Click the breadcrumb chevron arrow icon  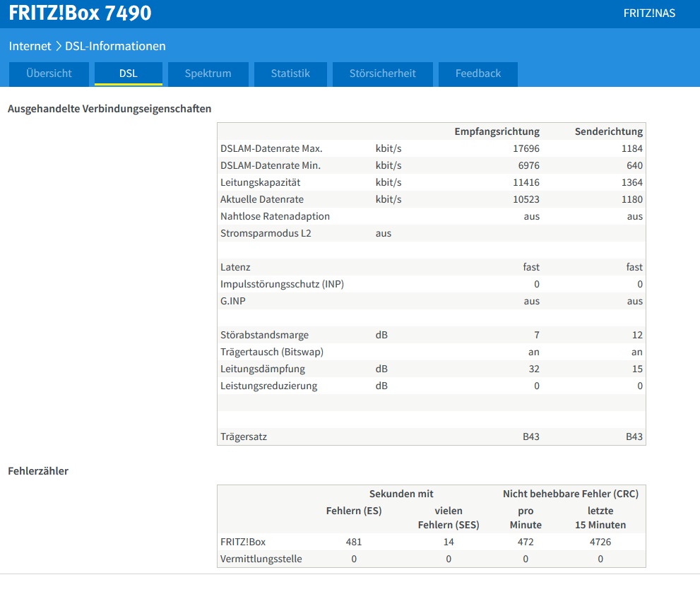pyautogui.click(x=59, y=46)
